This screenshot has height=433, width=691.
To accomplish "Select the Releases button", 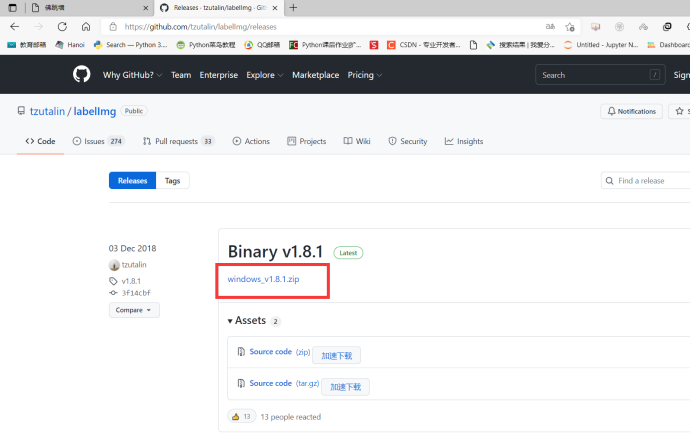I will tap(132, 181).
